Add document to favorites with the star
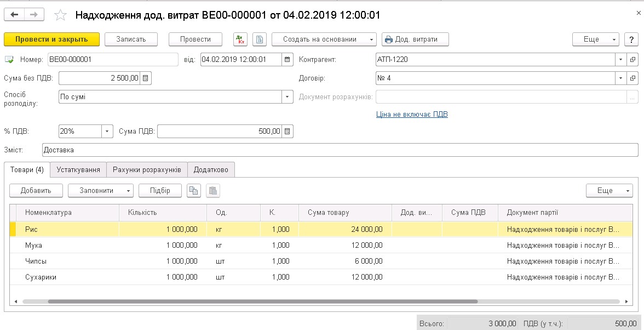Screen dimensions: 644x330 pos(60,15)
